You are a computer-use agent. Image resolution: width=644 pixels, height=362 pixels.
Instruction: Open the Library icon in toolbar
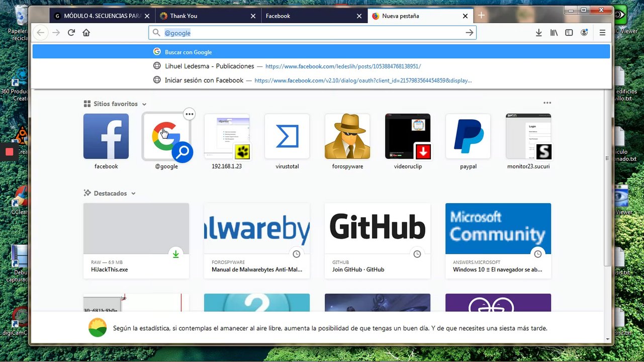(554, 33)
